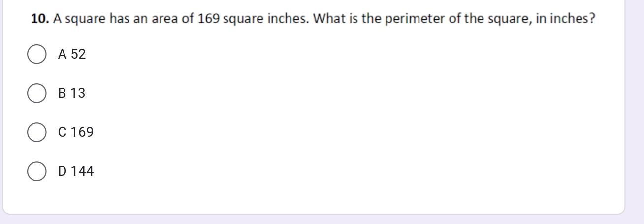Click the digits '52' in option A
Viewport: 644px width, 224px height.
[x=78, y=54]
